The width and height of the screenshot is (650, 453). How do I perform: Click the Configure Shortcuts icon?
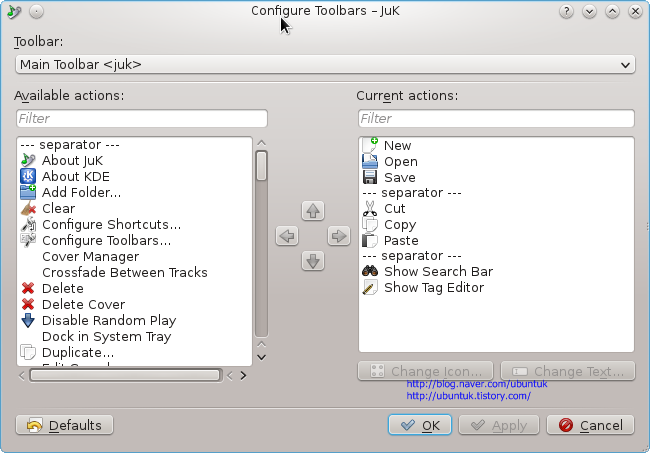pyautogui.click(x=28, y=224)
